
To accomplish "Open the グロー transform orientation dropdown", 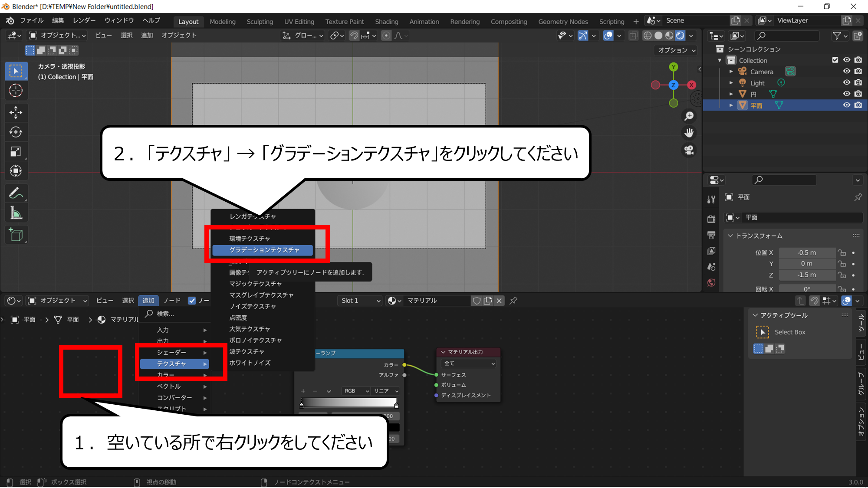I will point(303,36).
